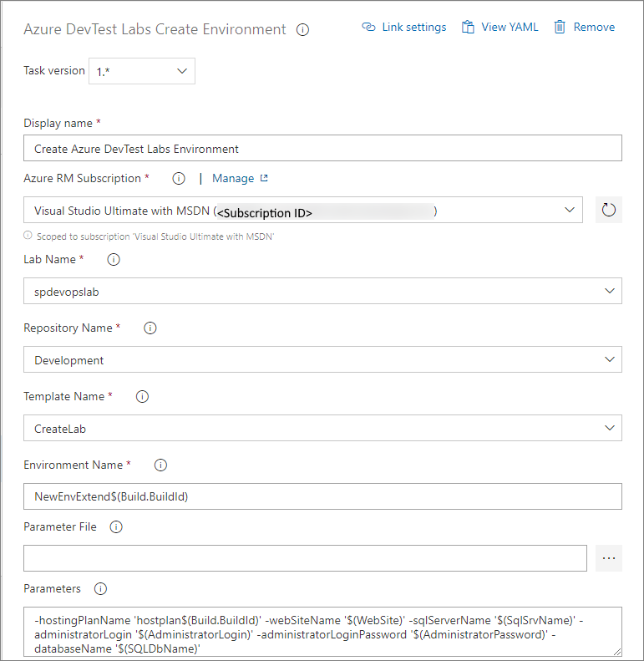Click the info icon next to Parameters
Viewport: 644px width, 661px height.
tap(101, 589)
